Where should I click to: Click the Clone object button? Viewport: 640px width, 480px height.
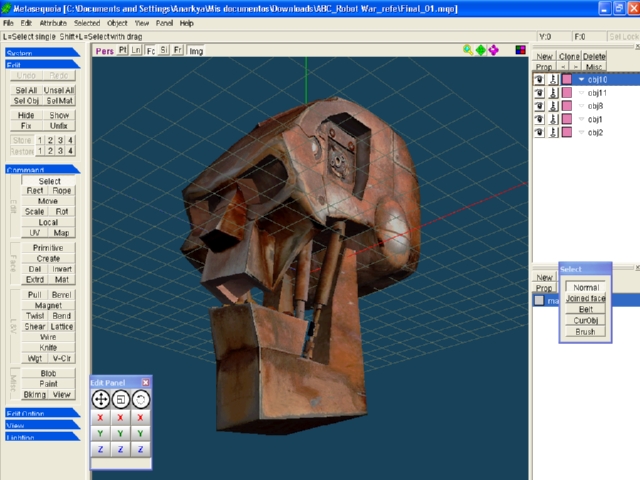(x=569, y=56)
